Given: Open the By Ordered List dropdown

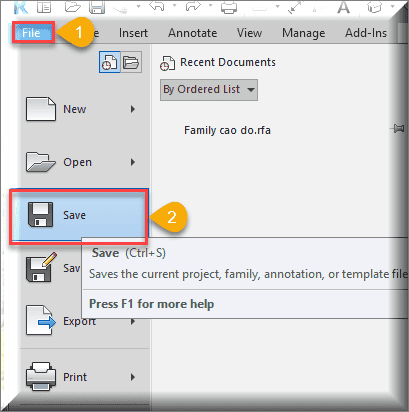Looking at the screenshot, I should click(209, 90).
